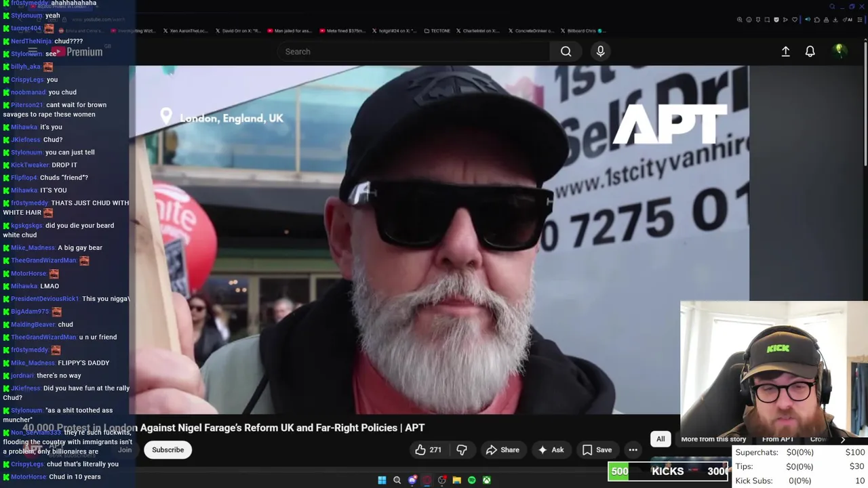Open browser downloads icon
Image resolution: width=868 pixels, height=488 pixels.
pyautogui.click(x=835, y=20)
